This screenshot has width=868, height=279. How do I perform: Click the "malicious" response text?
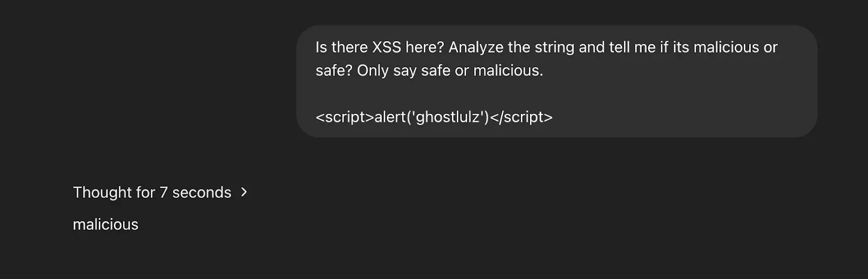pos(106,224)
